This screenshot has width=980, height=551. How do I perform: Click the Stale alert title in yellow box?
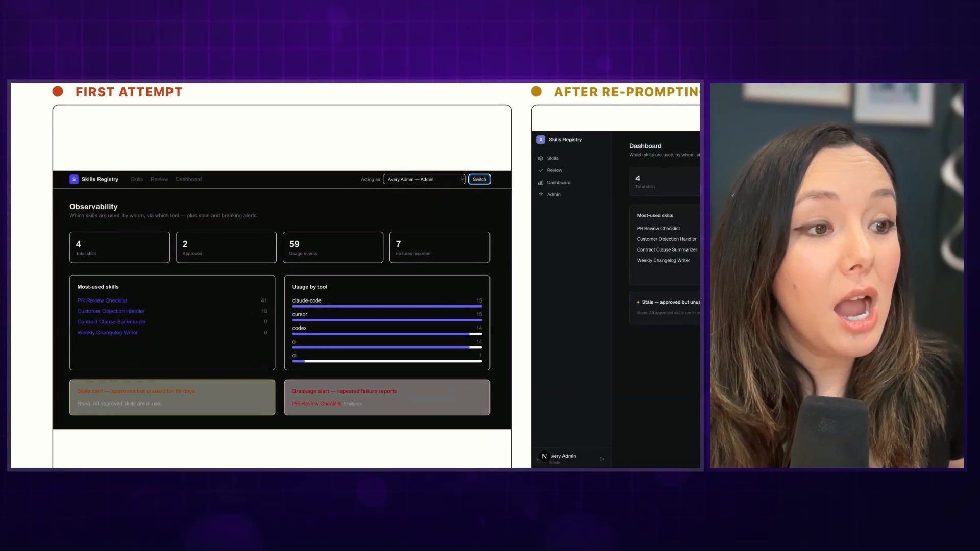(136, 391)
